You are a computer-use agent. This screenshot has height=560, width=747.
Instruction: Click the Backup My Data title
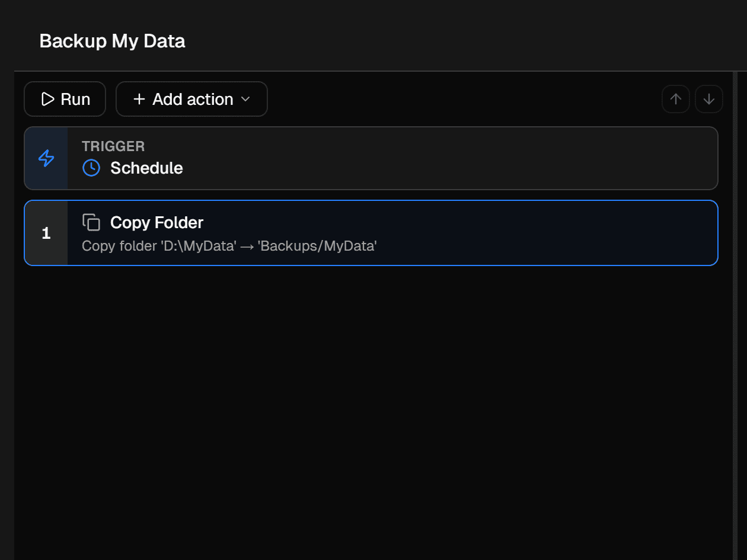pos(112,41)
